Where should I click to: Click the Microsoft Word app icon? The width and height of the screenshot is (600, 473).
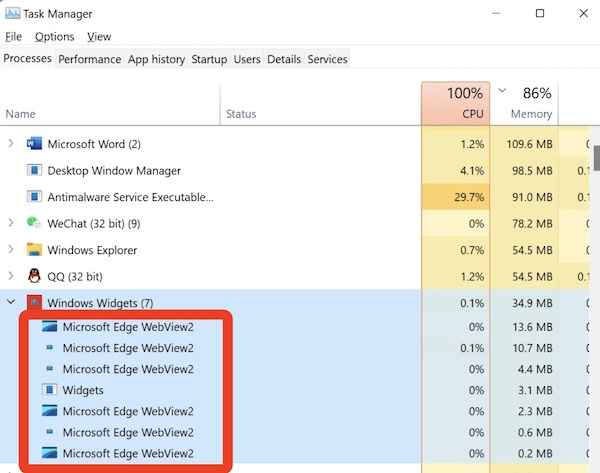coord(35,144)
